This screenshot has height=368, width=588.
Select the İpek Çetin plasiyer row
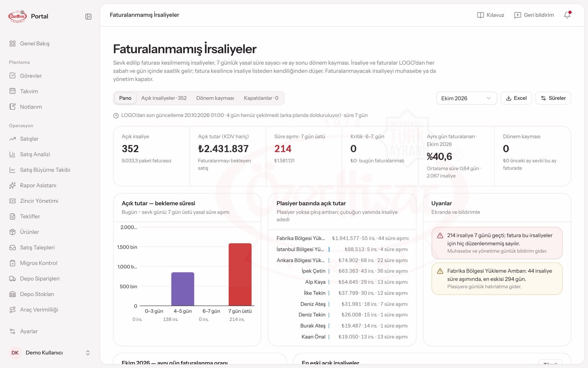(342, 271)
